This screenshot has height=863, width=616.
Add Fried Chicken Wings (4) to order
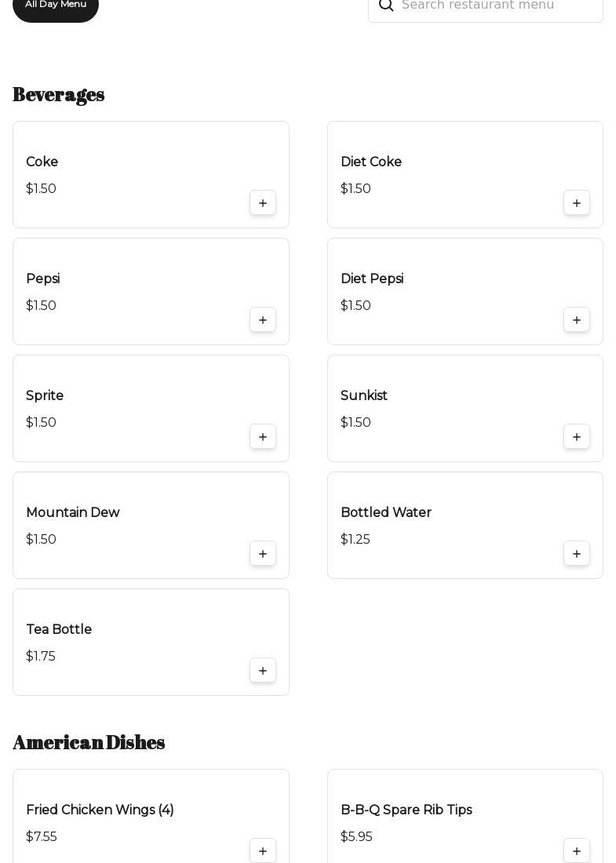(263, 851)
